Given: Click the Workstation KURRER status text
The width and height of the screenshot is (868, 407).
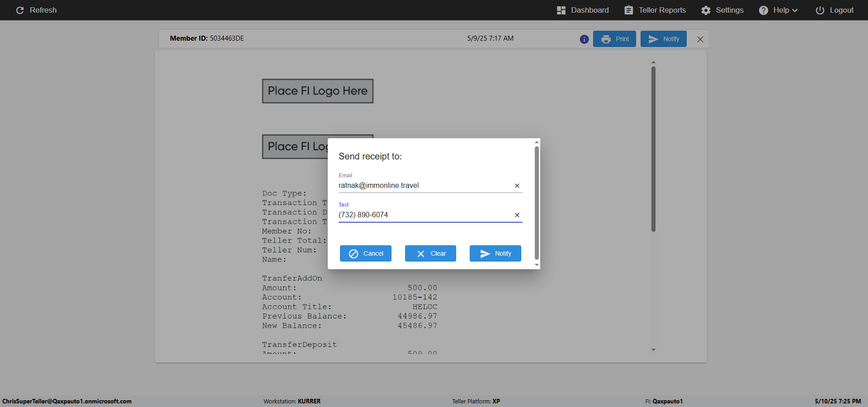Looking at the screenshot, I should [292, 401].
